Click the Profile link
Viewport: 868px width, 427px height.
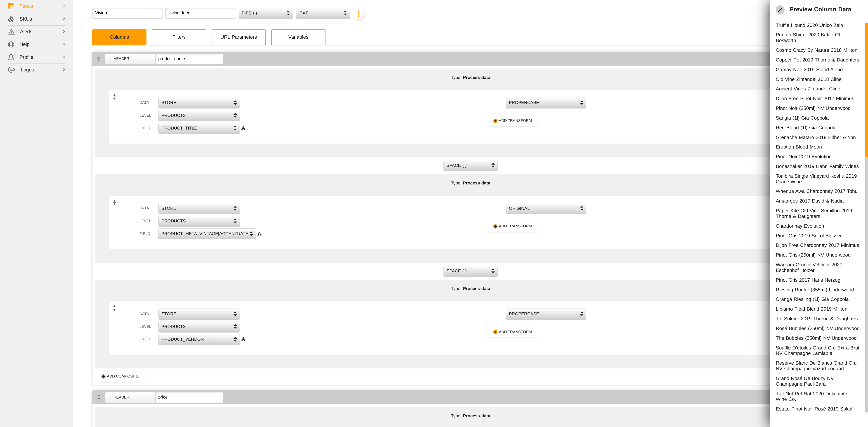point(26,57)
